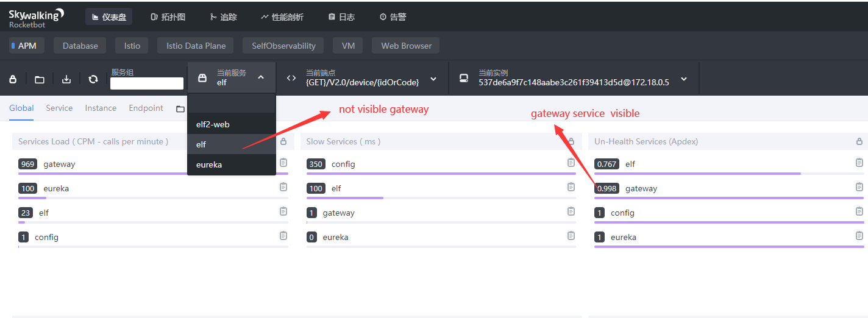
Task: Click the refresh icon in the dashboard toolbar
Action: [x=93, y=79]
